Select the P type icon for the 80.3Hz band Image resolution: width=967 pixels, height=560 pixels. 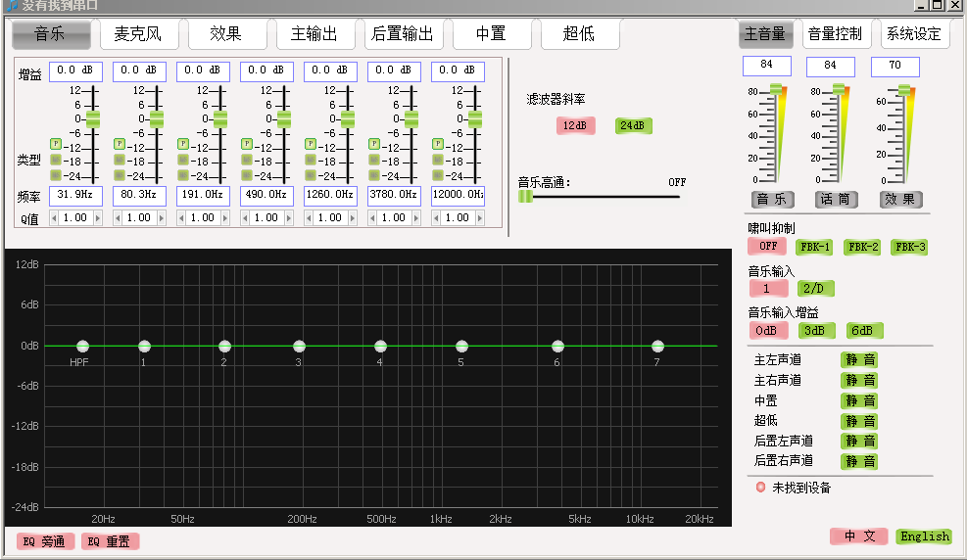point(120,144)
